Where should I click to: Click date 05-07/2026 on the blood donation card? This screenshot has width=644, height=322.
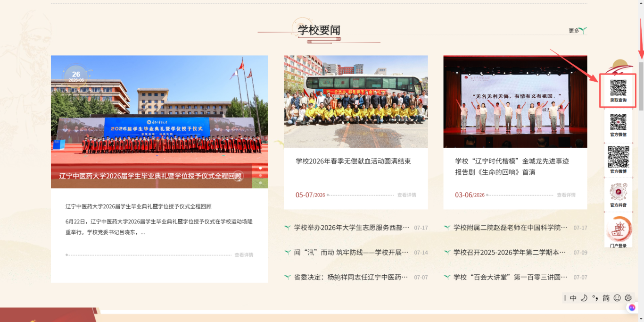310,195
